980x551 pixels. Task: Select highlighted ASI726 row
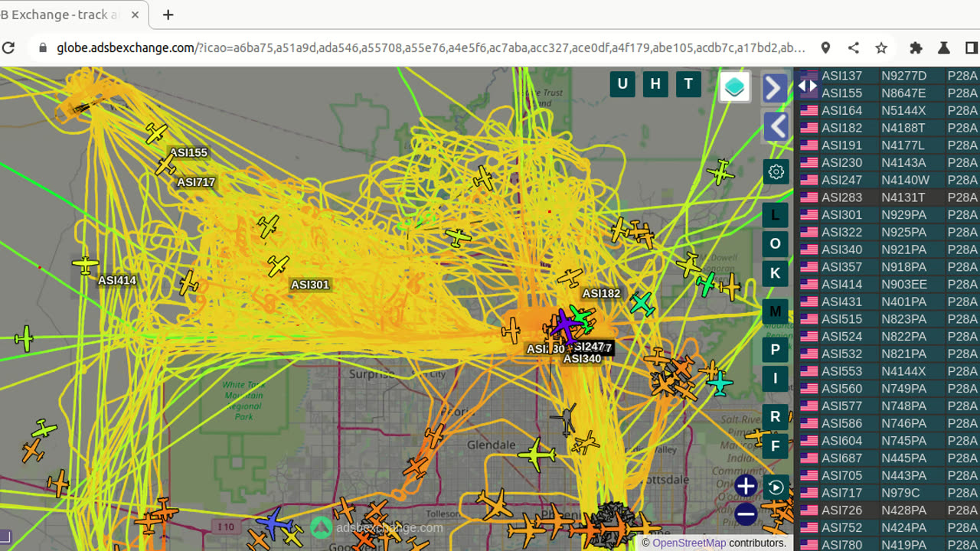coord(888,510)
